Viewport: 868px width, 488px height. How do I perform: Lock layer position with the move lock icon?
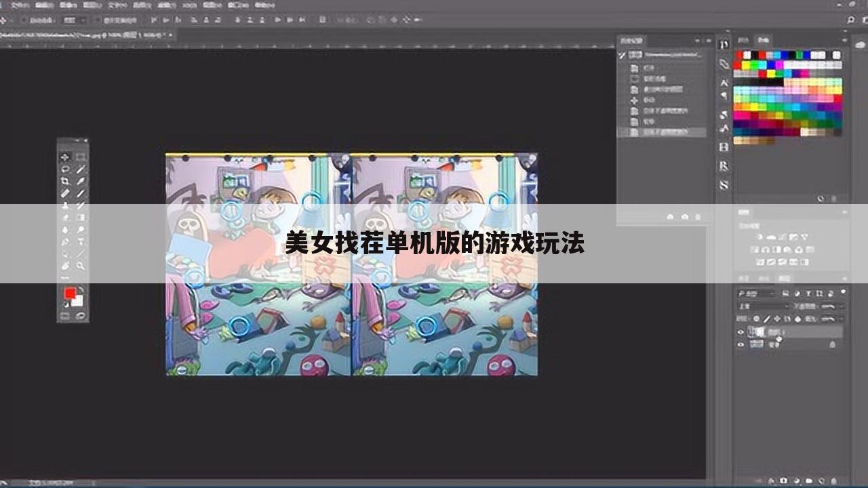pos(777,319)
